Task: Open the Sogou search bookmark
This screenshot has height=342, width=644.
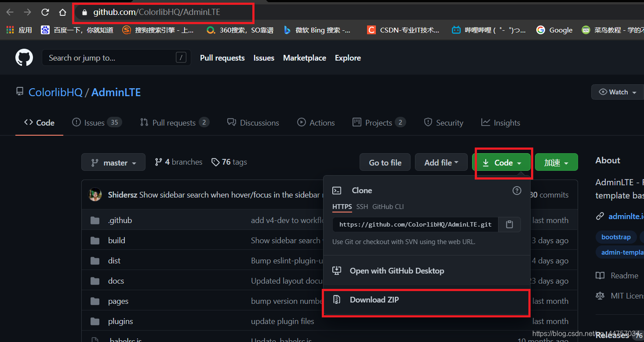Action: click(x=158, y=30)
